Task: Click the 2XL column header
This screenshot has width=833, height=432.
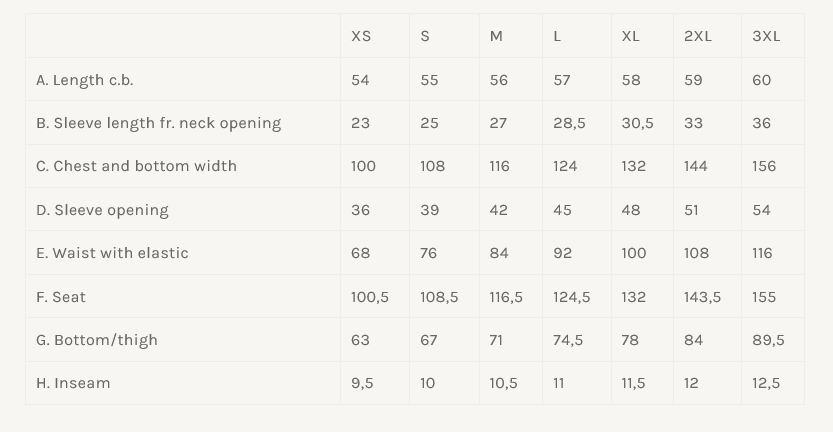Action: point(698,36)
